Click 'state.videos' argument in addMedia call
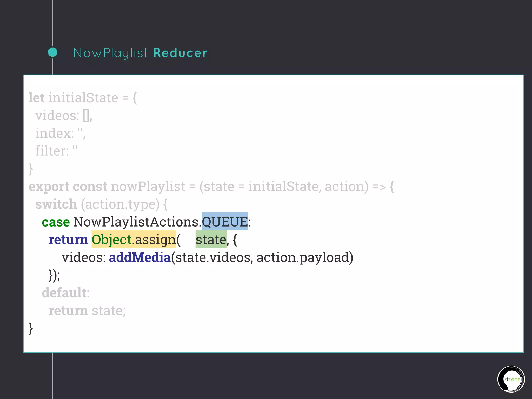The image size is (532, 399). pos(213,257)
